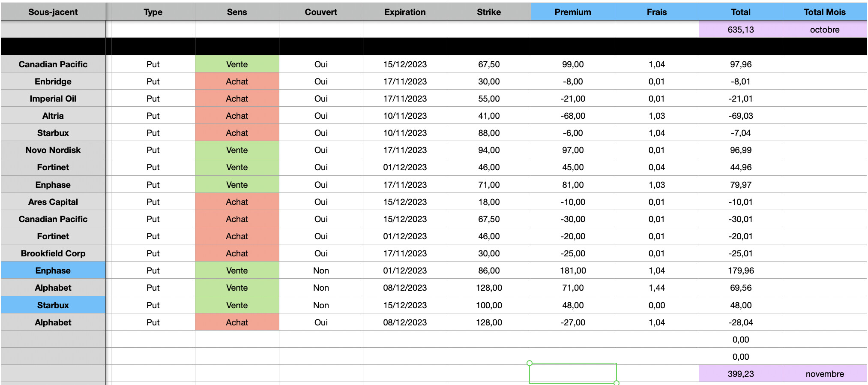Screen dimensions: 868x385
Task: Select the strike 94,00 cell
Action: click(489, 150)
